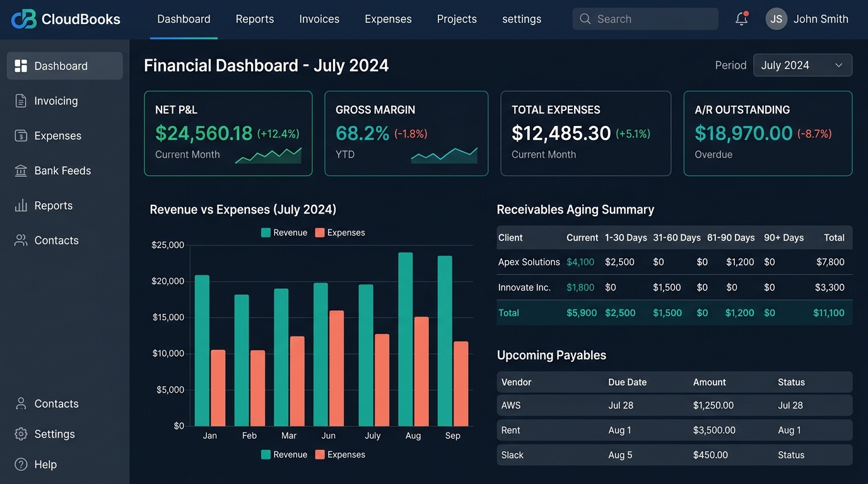Click the Vendor column header
This screenshot has height=484, width=868.
coord(516,383)
